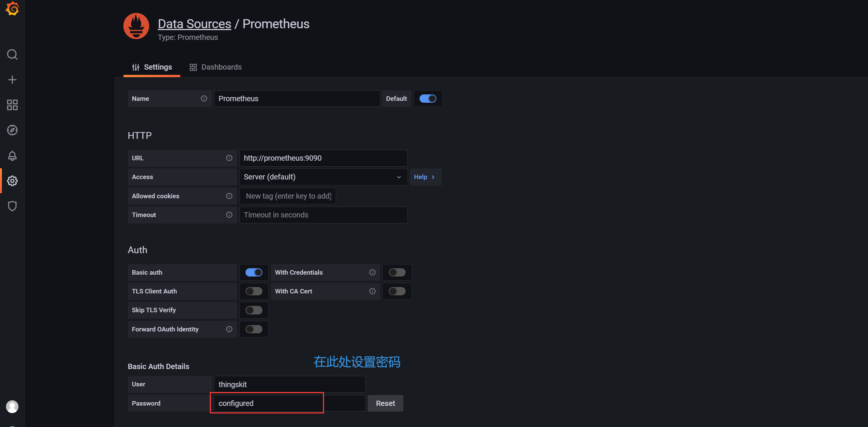Follow the Data Sources breadcrumb link
This screenshot has height=427, width=868.
click(x=194, y=24)
